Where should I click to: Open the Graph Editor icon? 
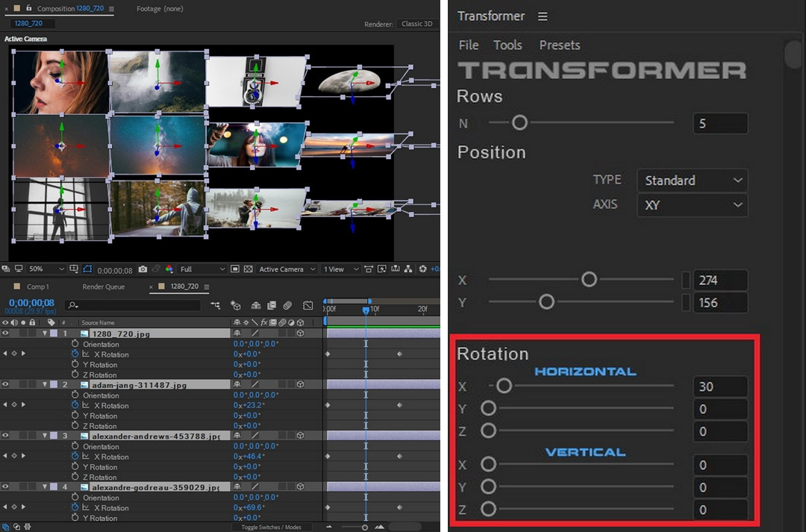[308, 305]
